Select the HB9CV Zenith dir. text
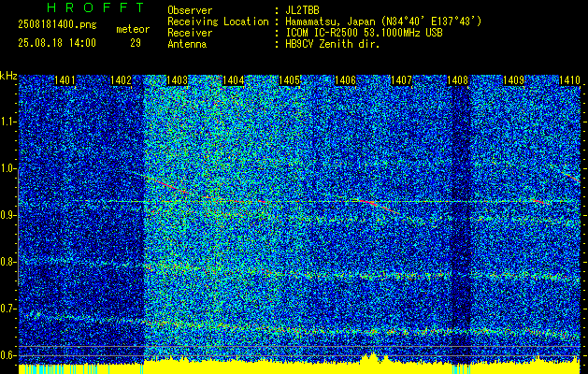Screen dimensions: 588x374 (x=333, y=44)
